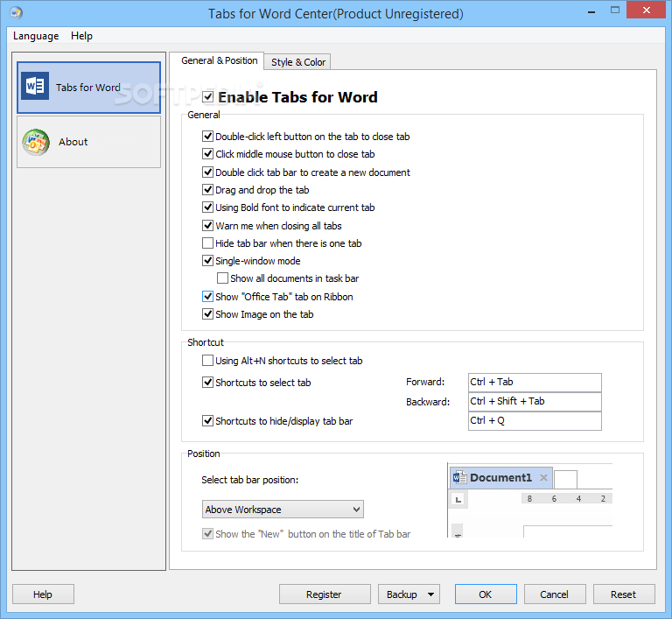
Task: Click the ruler L marker in preview
Action: 458,499
